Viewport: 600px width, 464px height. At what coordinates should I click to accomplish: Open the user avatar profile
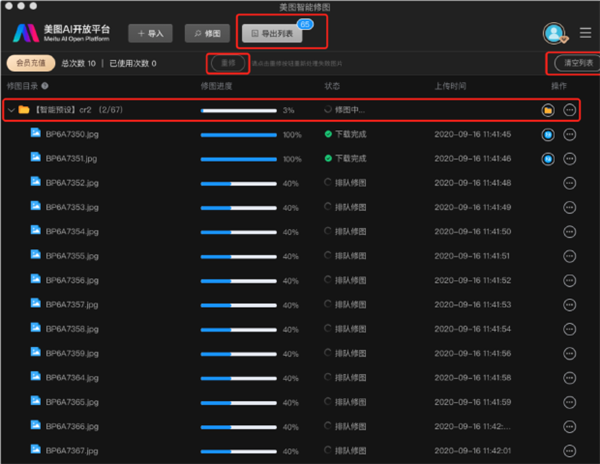point(553,33)
